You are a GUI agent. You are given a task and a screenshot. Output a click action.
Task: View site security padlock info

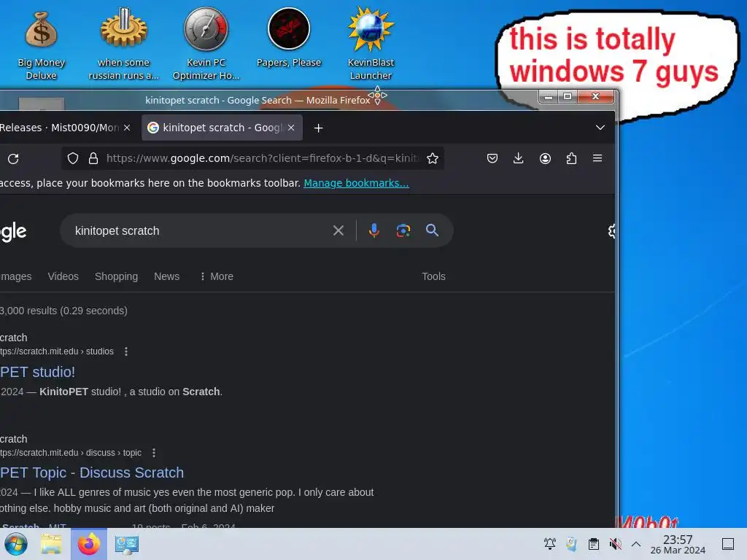pos(93,158)
